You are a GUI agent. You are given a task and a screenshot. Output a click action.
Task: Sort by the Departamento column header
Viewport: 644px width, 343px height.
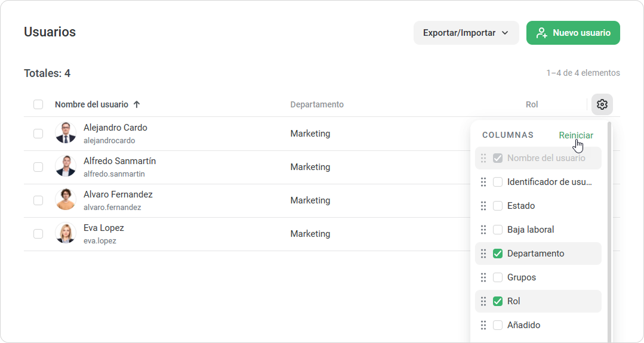(x=317, y=104)
